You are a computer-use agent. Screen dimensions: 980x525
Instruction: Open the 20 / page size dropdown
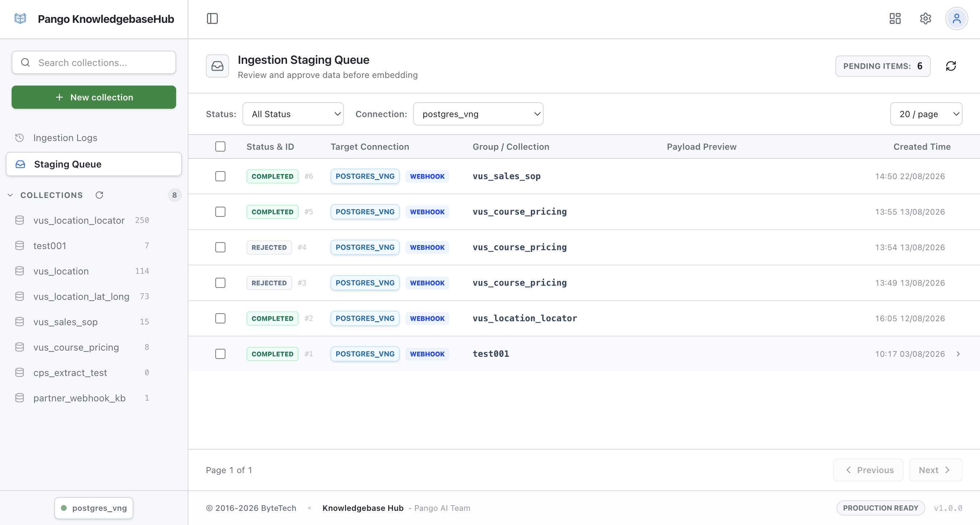tap(926, 114)
